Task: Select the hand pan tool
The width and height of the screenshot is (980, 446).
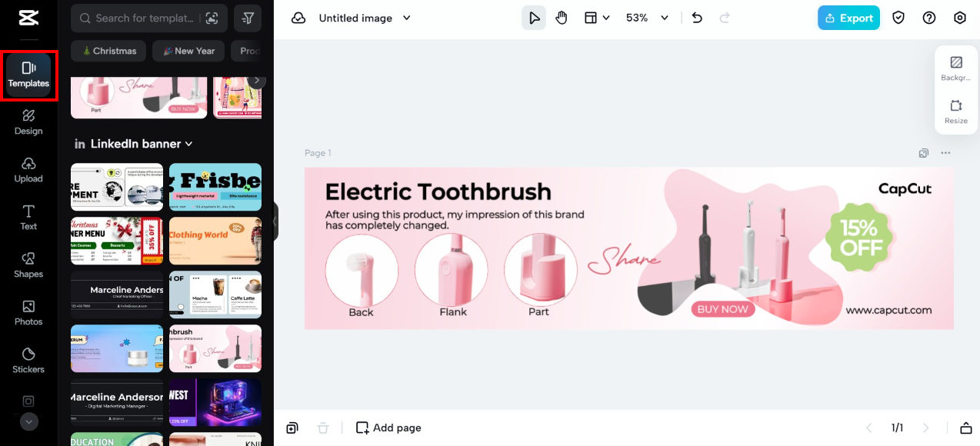Action: 562,18
